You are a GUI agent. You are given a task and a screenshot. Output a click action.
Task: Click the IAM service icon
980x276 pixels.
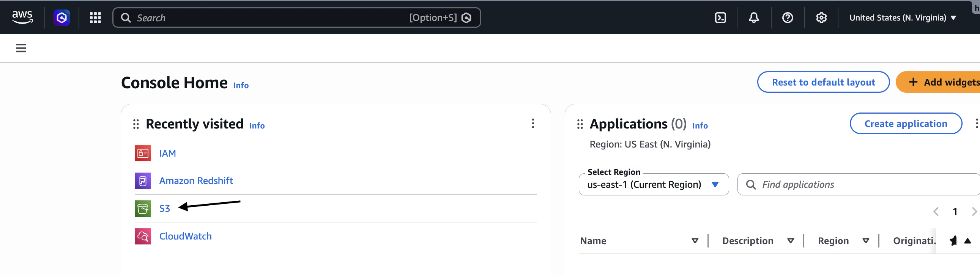pyautogui.click(x=143, y=153)
